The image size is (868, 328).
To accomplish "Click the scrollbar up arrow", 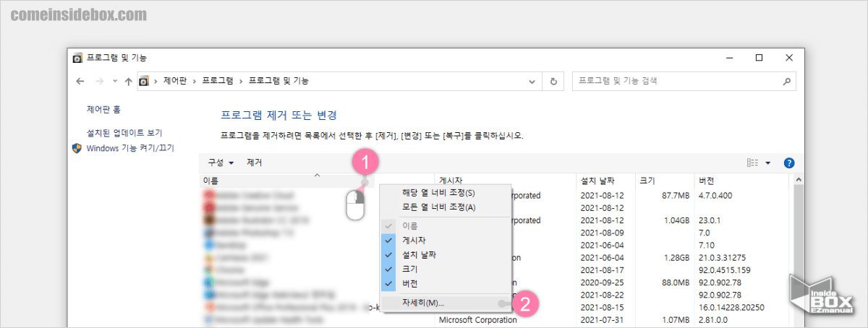I will tap(798, 181).
